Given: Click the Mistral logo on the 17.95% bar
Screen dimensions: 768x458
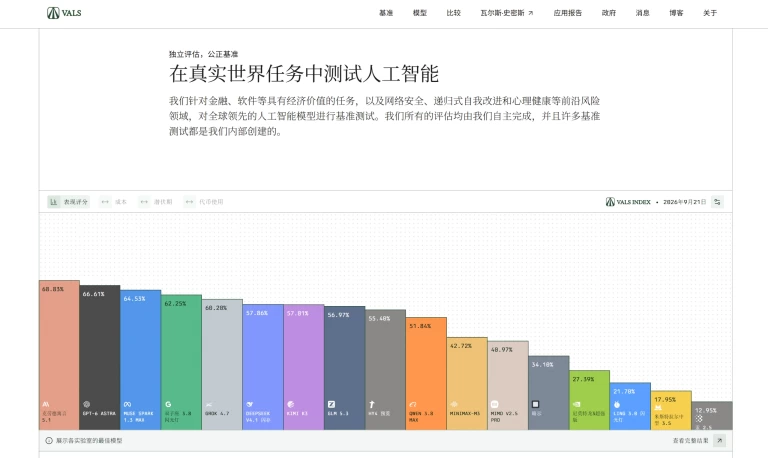Looking at the screenshot, I should point(658,408).
